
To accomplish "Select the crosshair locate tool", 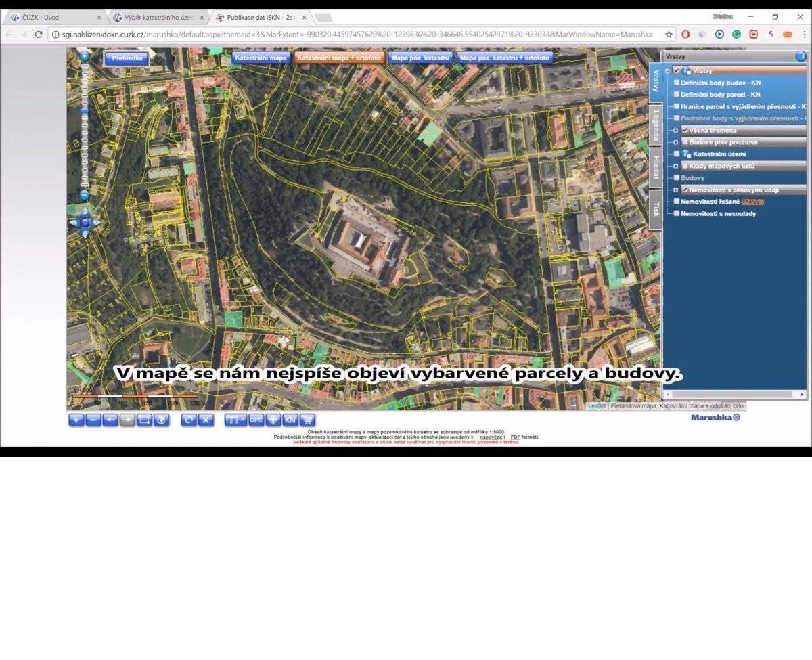I will [273, 420].
